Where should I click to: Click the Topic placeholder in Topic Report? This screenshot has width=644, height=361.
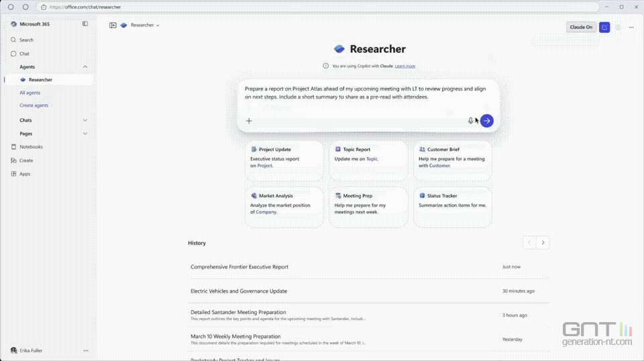[372, 159]
